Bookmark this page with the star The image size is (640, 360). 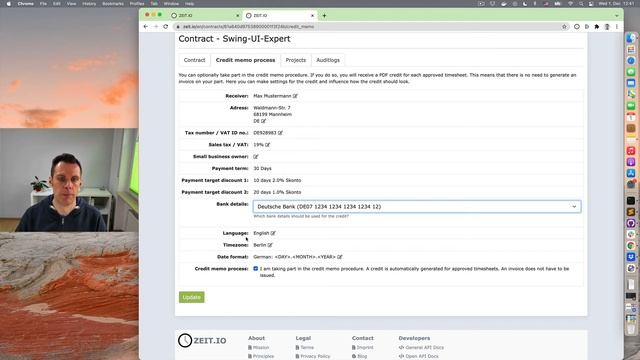point(564,27)
